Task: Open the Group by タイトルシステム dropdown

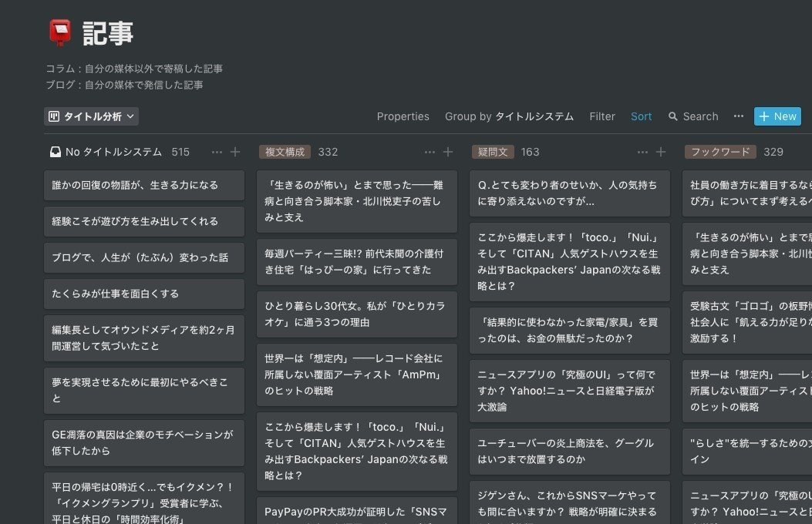Action: (510, 116)
